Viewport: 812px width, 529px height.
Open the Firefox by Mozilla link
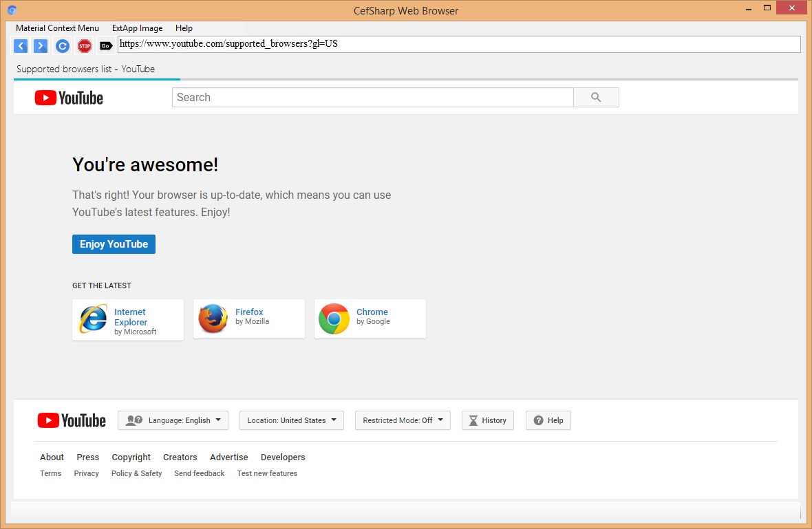(249, 319)
